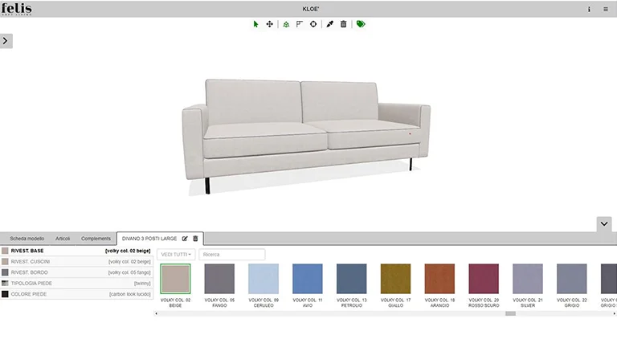Choose Volky col. 09 Ceruleo swatch
This screenshot has width=617, height=364.
tap(264, 279)
